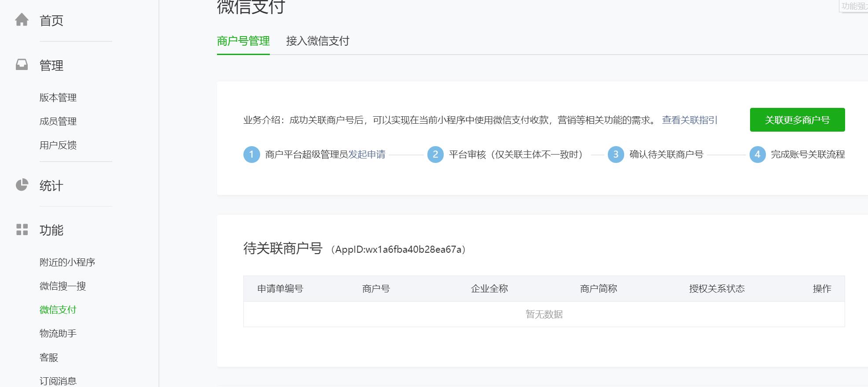Image resolution: width=868 pixels, height=387 pixels.
Task: Click the 完成账号关联流程 step label
Action: click(x=808, y=155)
